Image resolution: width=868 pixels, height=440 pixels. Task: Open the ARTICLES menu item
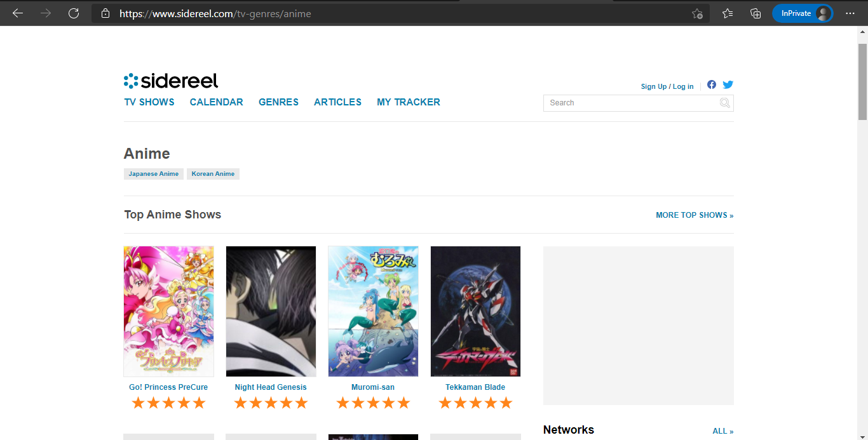pos(337,102)
